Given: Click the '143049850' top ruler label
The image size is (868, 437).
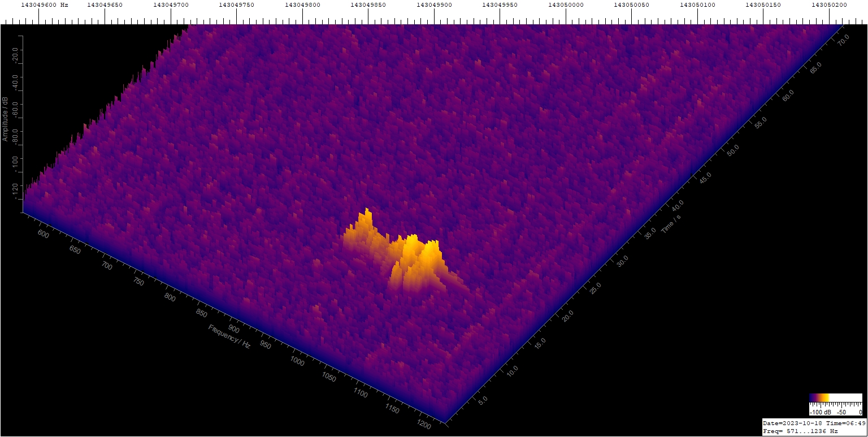Looking at the screenshot, I should click(x=368, y=5).
